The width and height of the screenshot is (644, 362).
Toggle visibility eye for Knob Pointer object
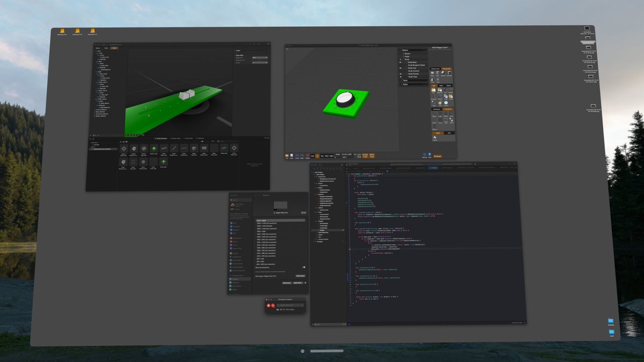tap(400, 74)
